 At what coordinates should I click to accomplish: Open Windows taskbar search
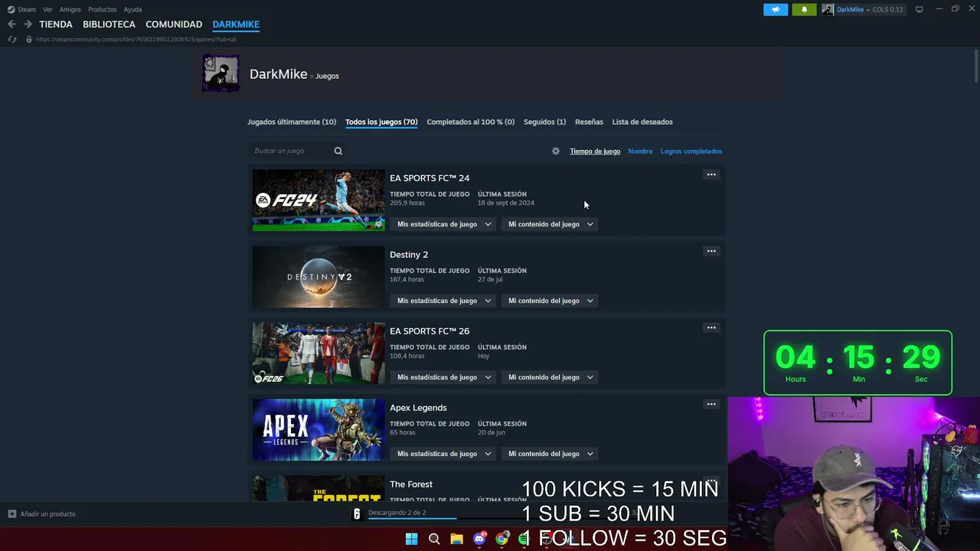[x=434, y=539]
